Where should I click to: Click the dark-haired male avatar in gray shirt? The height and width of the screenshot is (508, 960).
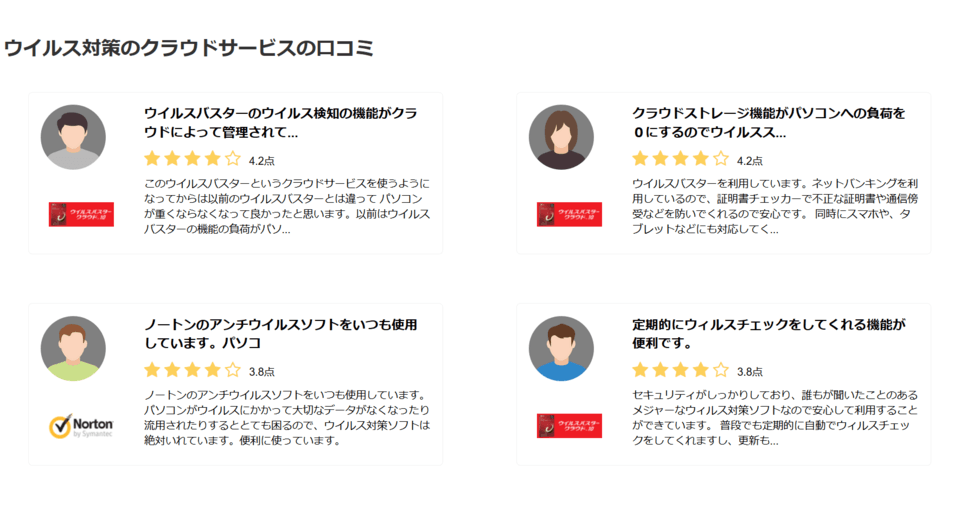(x=73, y=137)
